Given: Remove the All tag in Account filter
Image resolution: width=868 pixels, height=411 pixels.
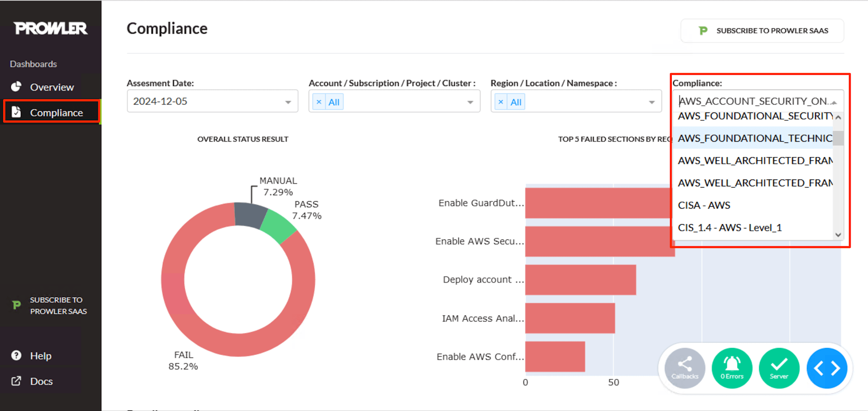Looking at the screenshot, I should 319,102.
